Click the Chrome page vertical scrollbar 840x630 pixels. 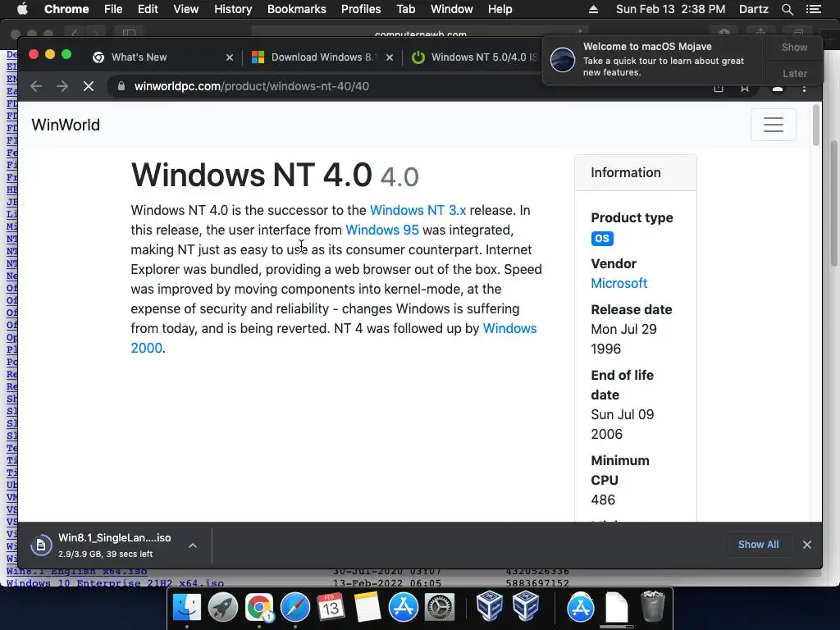pyautogui.click(x=816, y=125)
